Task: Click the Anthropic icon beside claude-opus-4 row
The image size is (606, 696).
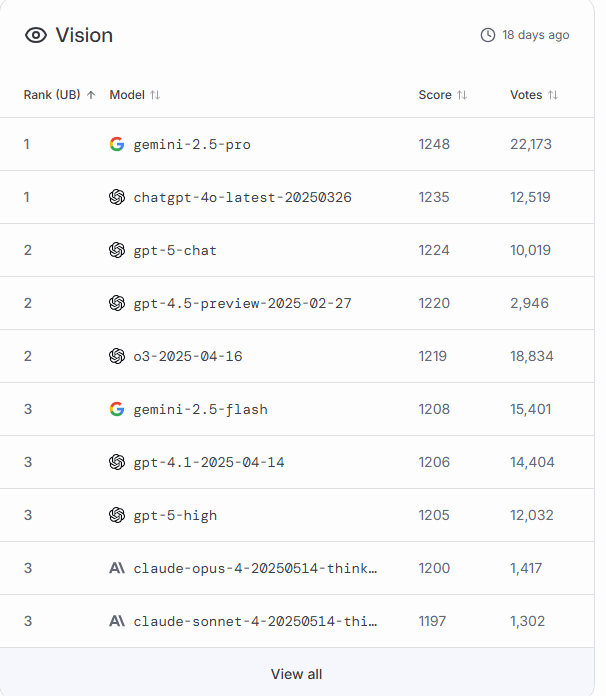Action: point(117,568)
